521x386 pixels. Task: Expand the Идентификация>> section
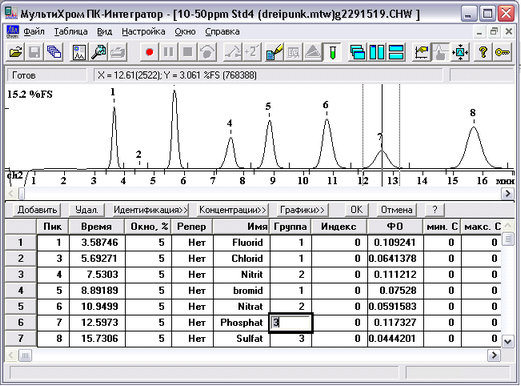[151, 210]
